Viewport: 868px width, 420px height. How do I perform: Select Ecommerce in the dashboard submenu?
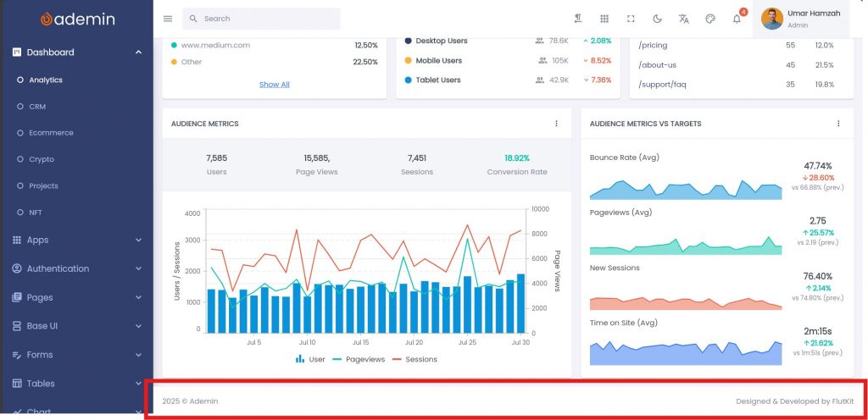click(x=51, y=133)
